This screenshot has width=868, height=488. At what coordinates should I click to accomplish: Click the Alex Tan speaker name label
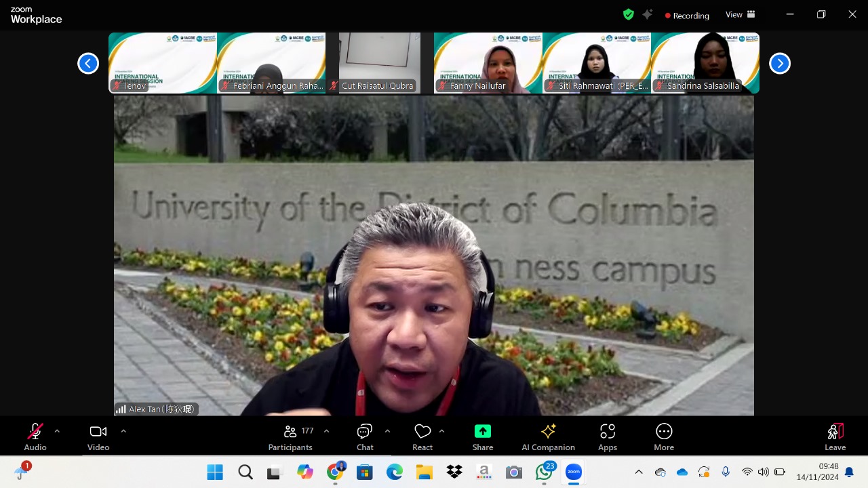(156, 409)
